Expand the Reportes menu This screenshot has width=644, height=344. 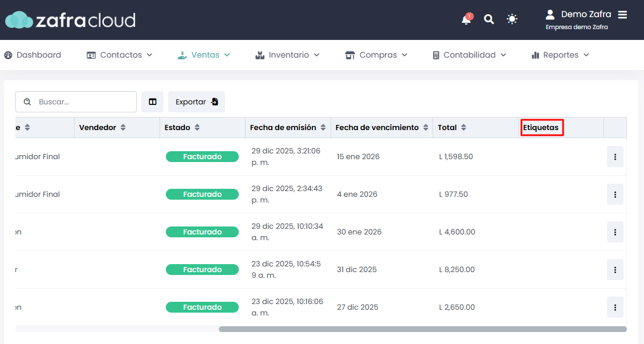click(560, 55)
